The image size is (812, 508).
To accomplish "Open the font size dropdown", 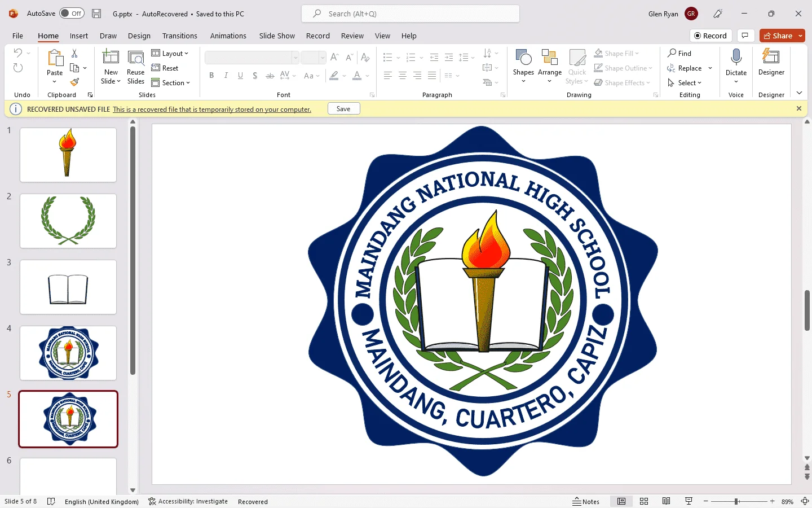I will pyautogui.click(x=323, y=58).
